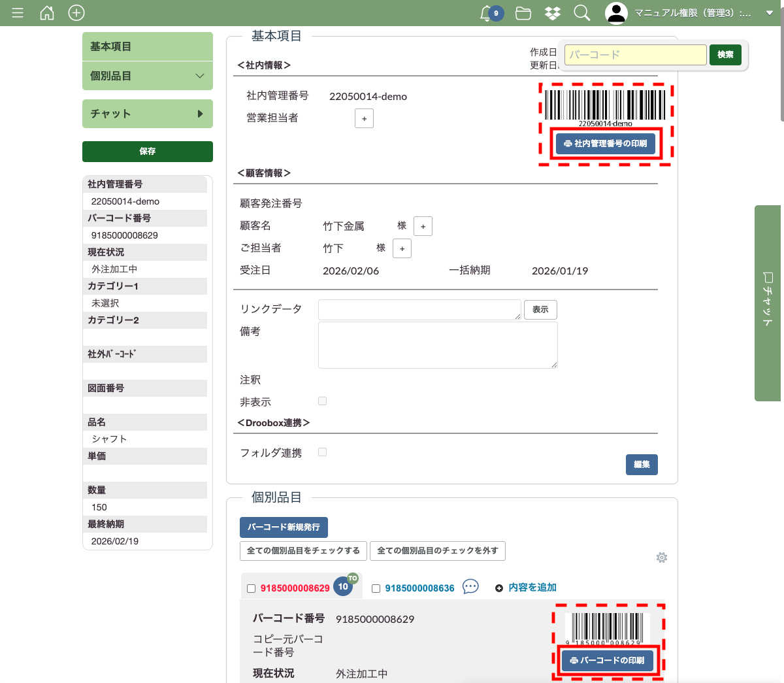Open the speech bubble comment icon

pos(470,587)
